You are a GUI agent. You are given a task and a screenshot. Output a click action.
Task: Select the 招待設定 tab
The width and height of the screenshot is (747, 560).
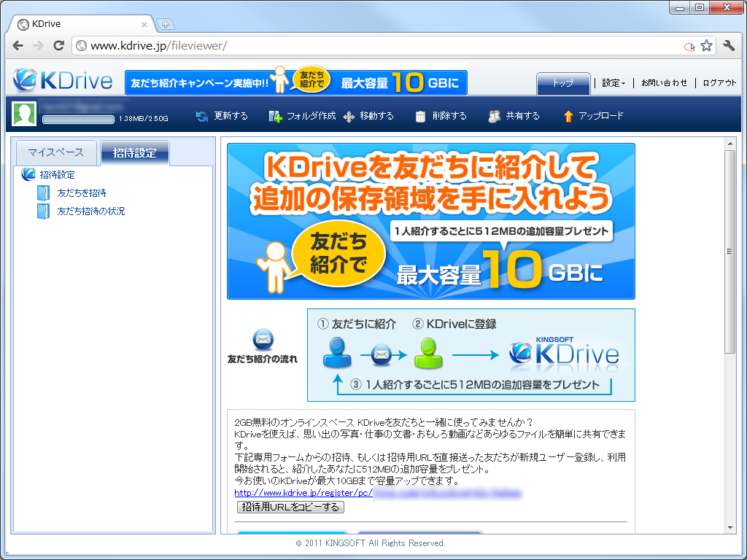136,154
